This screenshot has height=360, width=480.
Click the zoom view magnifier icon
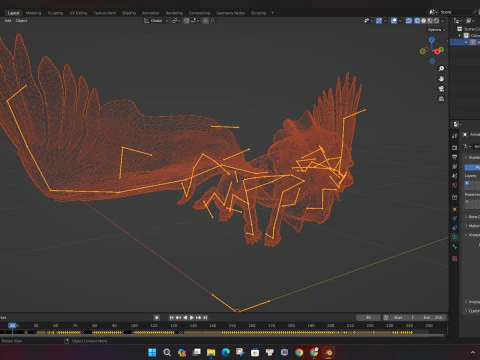click(x=441, y=69)
